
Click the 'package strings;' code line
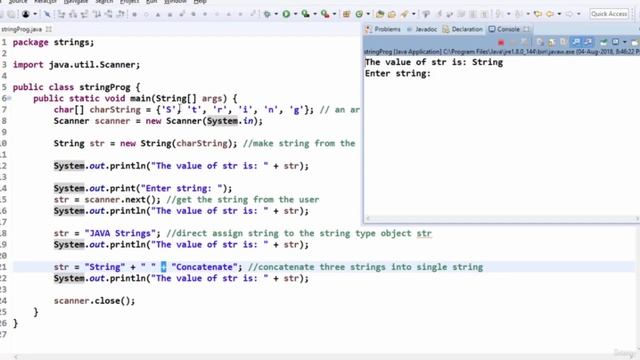pos(53,42)
